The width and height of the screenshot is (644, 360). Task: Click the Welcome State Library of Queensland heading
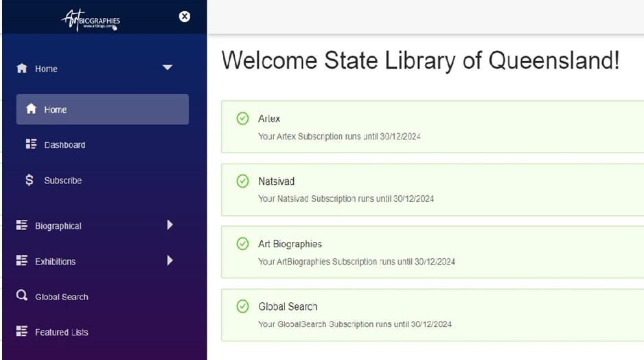tap(421, 60)
